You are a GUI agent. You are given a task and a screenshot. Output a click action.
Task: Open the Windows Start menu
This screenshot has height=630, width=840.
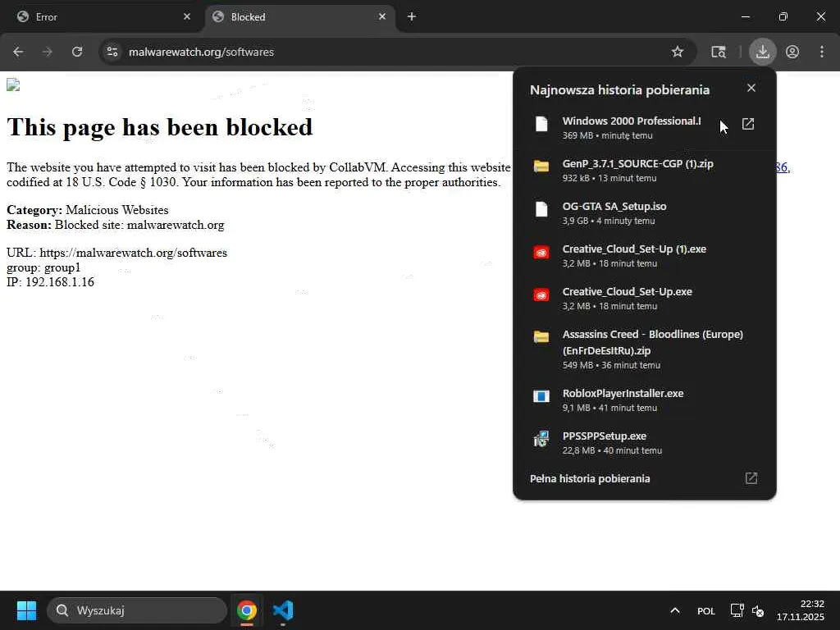click(x=26, y=610)
